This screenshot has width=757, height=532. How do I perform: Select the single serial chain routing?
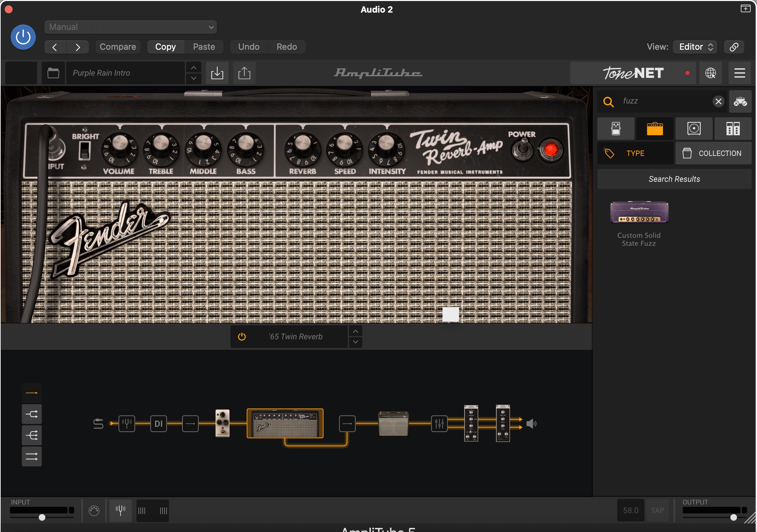pyautogui.click(x=32, y=393)
